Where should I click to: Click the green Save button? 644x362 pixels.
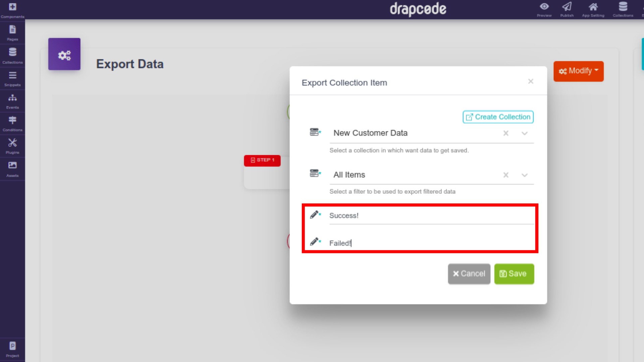pyautogui.click(x=514, y=274)
